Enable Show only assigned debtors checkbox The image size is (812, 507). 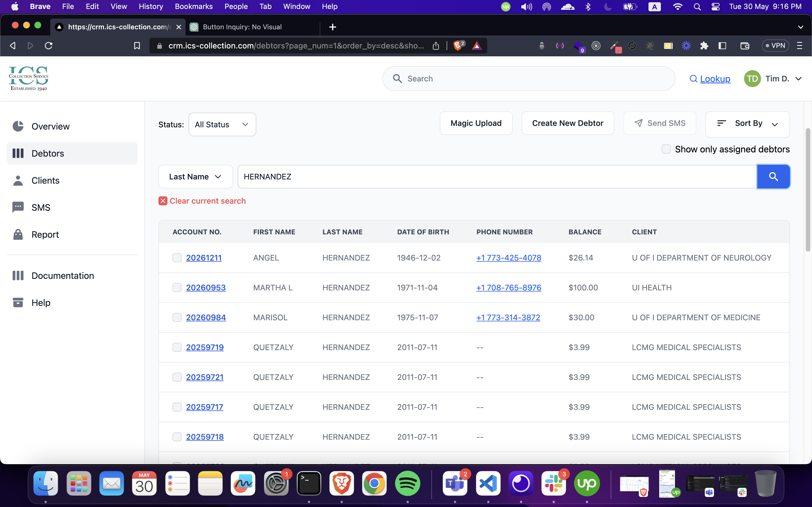point(666,149)
